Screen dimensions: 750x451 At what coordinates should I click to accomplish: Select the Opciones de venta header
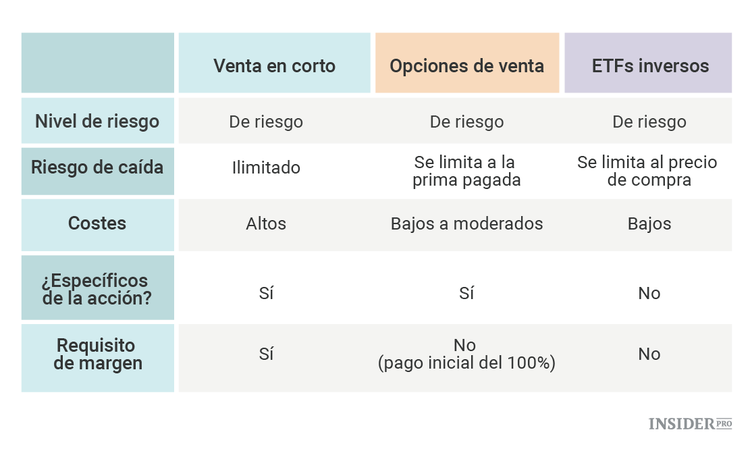tap(467, 66)
